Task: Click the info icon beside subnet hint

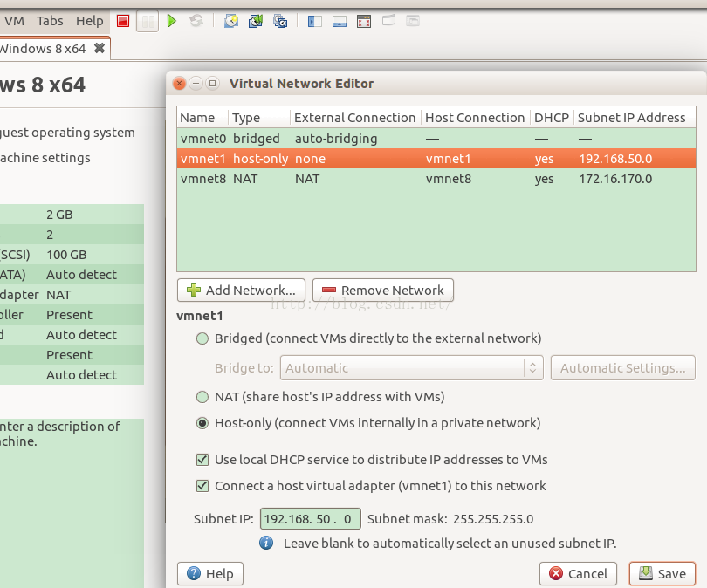Action: (266, 543)
